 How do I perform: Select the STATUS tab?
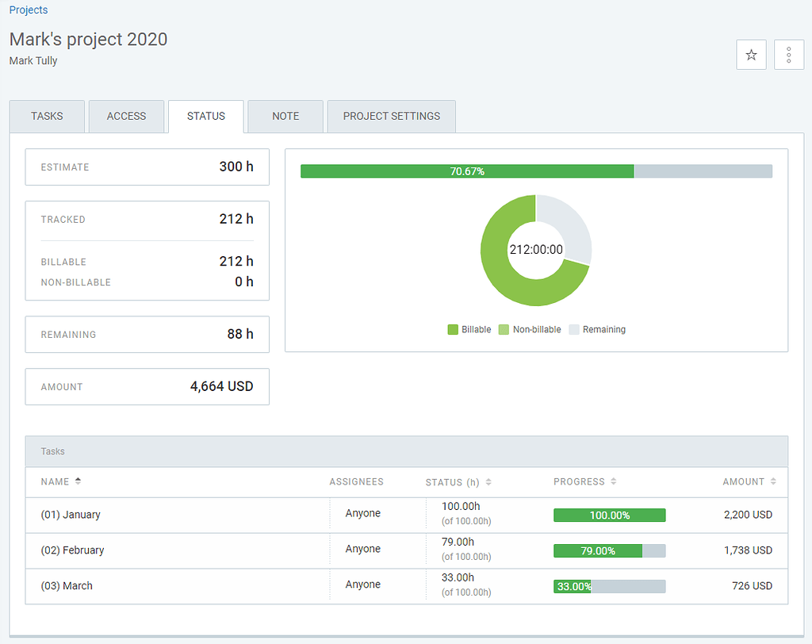205,116
